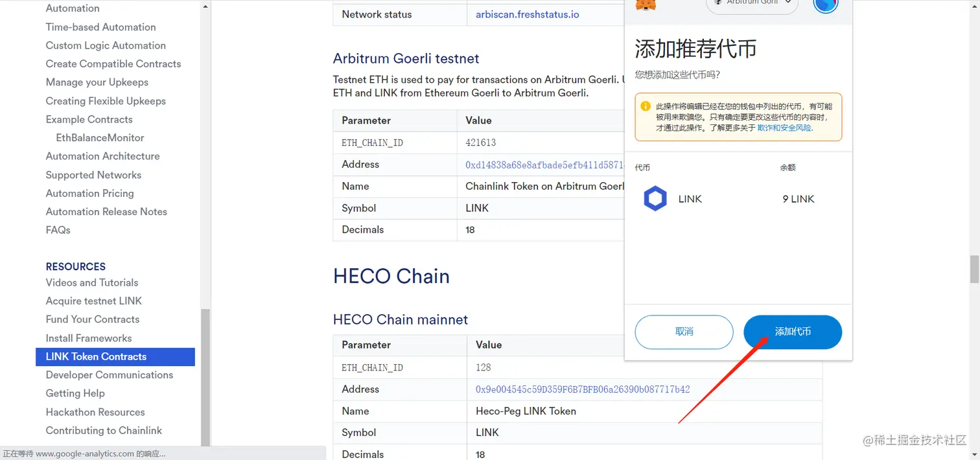980x460 pixels.
Task: Confirm with the Add Token button
Action: click(x=793, y=332)
